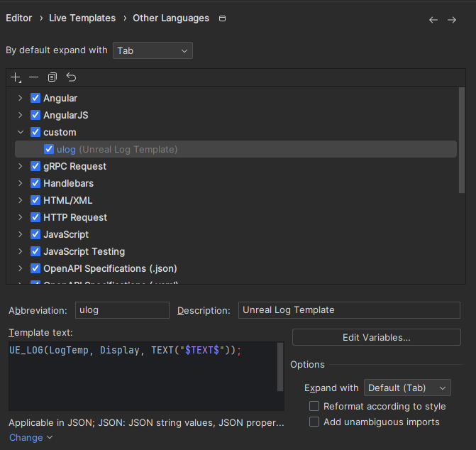Expand the JavaScript Testing group

[x=21, y=251]
